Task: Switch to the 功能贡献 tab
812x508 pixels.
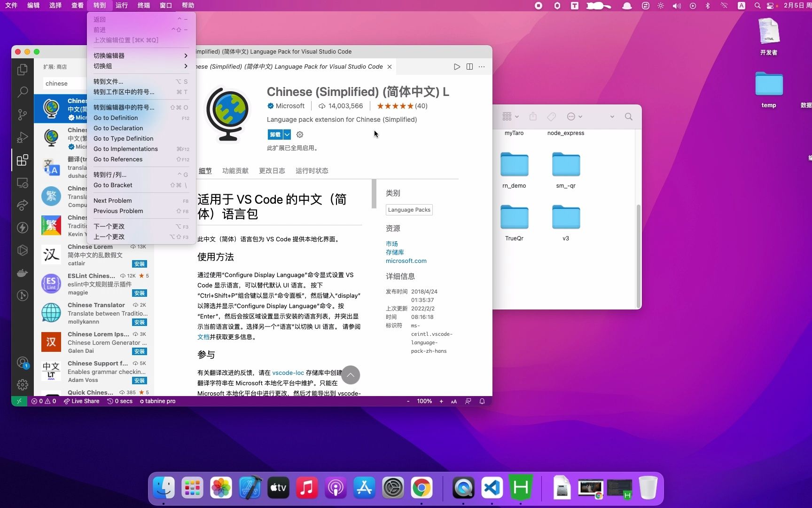Action: click(x=235, y=171)
